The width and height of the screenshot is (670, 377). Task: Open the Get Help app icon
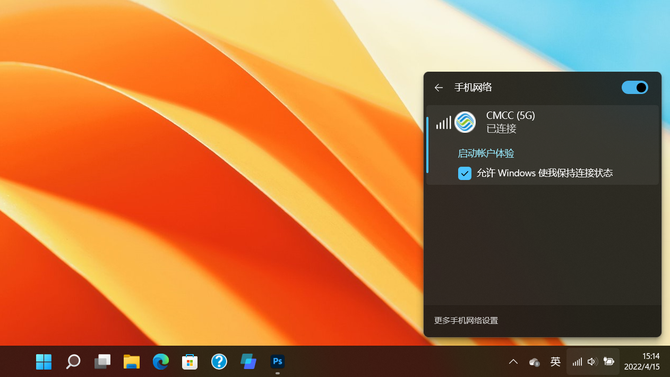point(219,362)
